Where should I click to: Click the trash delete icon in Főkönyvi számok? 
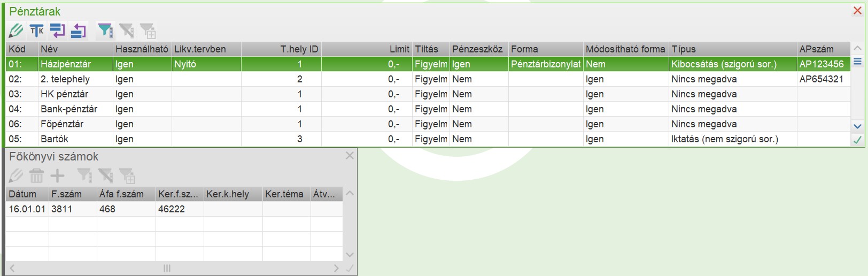pyautogui.click(x=36, y=175)
